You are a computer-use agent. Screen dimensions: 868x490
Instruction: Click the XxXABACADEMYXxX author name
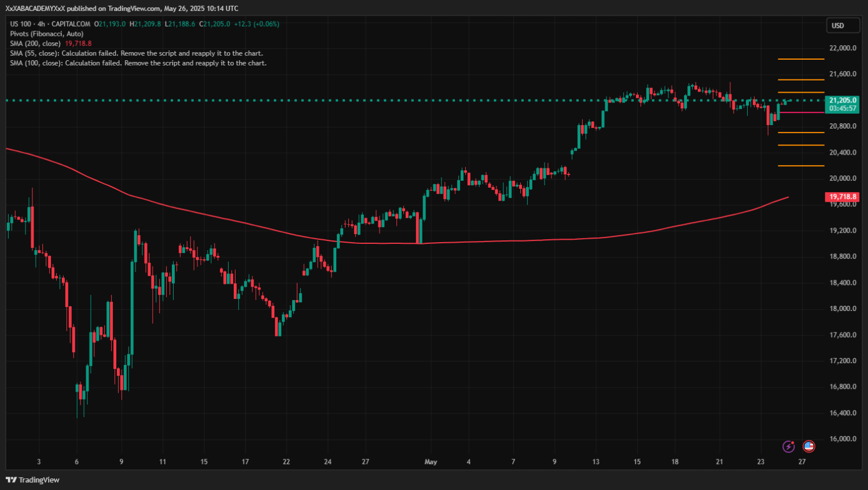(x=35, y=8)
